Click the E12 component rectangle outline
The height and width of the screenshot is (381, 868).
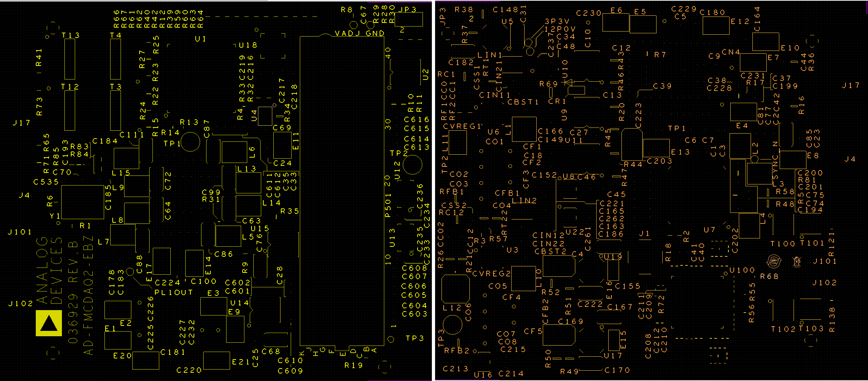(x=716, y=25)
